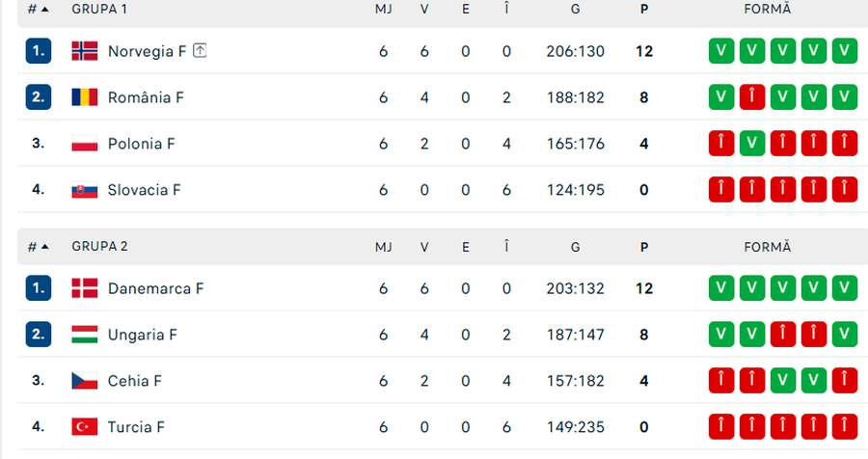Click the Romania flag icon
Screen dimensions: 868x459
click(x=85, y=97)
